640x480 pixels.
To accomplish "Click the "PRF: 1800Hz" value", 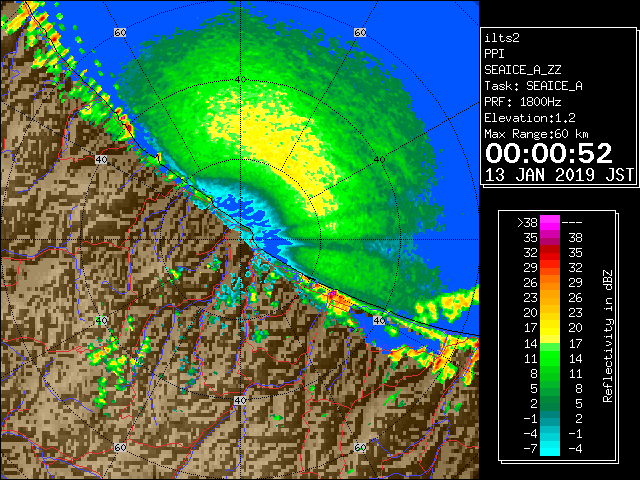I will (522, 102).
